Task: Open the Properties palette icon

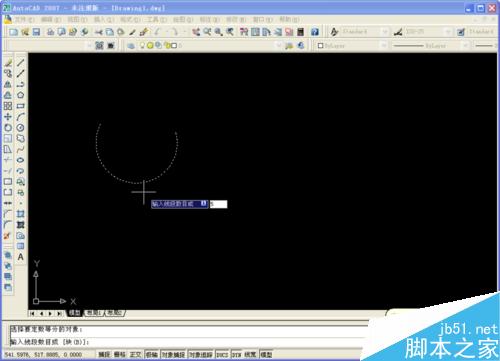Action: [244, 32]
